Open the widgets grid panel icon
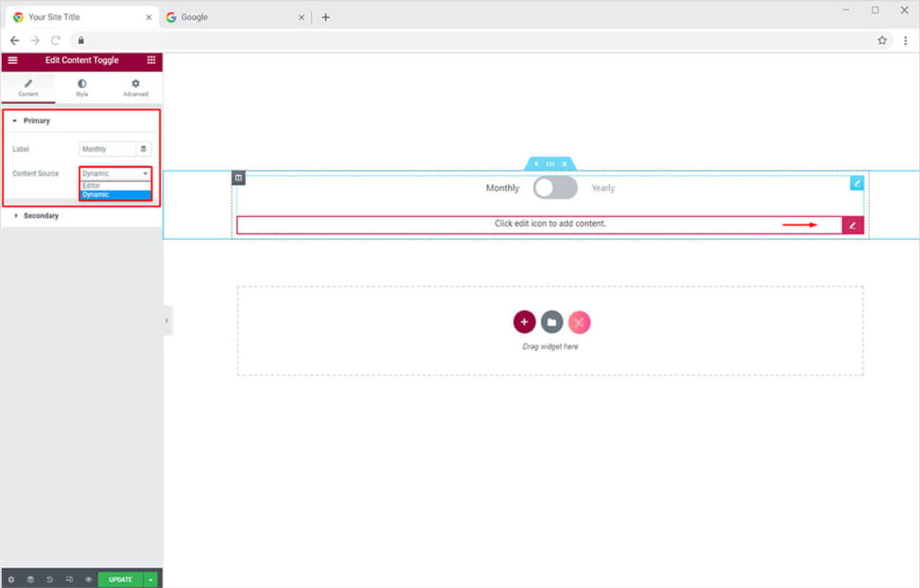The height and width of the screenshot is (588, 920). pyautogui.click(x=151, y=60)
